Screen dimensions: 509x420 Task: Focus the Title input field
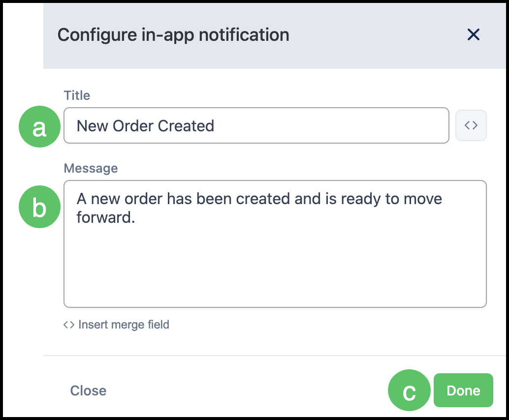(x=256, y=125)
